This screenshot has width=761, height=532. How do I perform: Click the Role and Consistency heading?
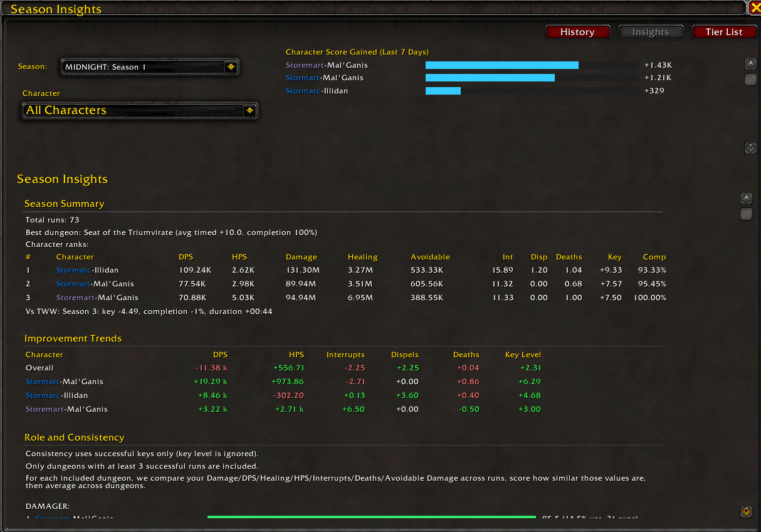tap(75, 437)
